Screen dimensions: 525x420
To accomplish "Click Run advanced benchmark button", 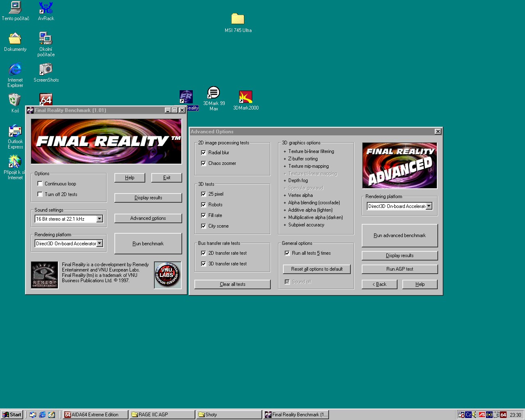I will (x=399, y=235).
